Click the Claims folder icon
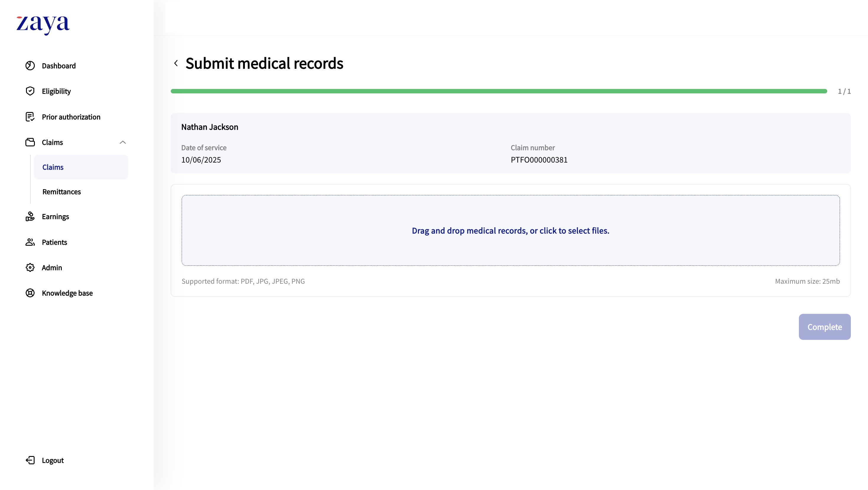This screenshot has width=868, height=490. coord(30,142)
